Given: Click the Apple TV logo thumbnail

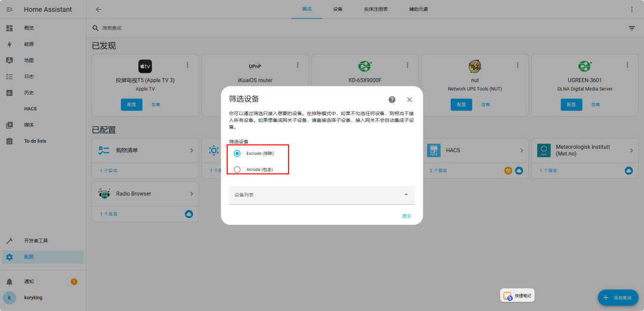Looking at the screenshot, I should pos(145,66).
